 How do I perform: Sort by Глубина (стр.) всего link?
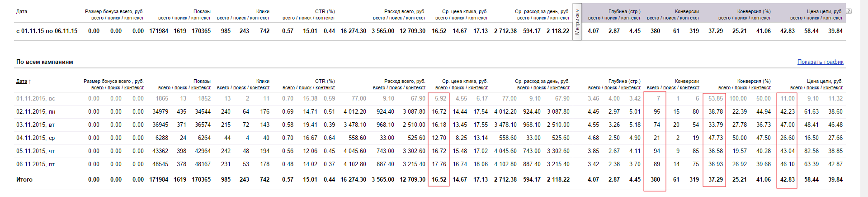(594, 88)
